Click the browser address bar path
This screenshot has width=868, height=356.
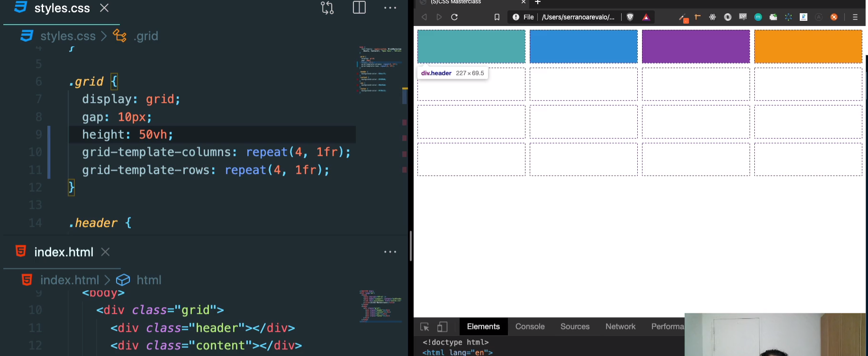(x=578, y=17)
